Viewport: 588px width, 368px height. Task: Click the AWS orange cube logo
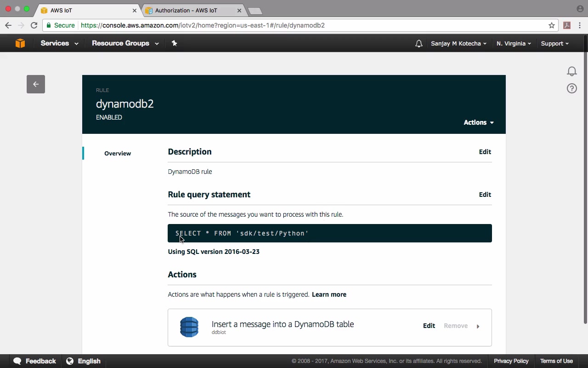pyautogui.click(x=20, y=43)
